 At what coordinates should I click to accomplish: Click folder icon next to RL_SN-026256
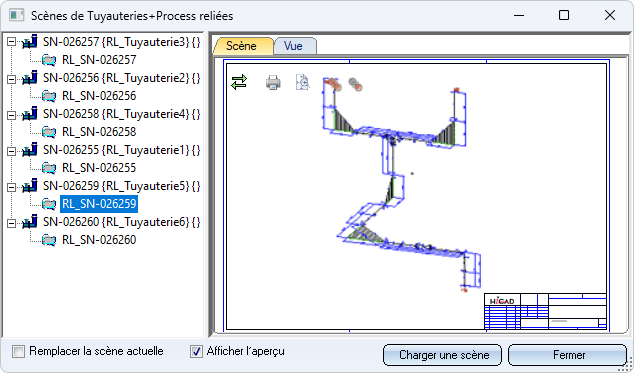point(49,96)
